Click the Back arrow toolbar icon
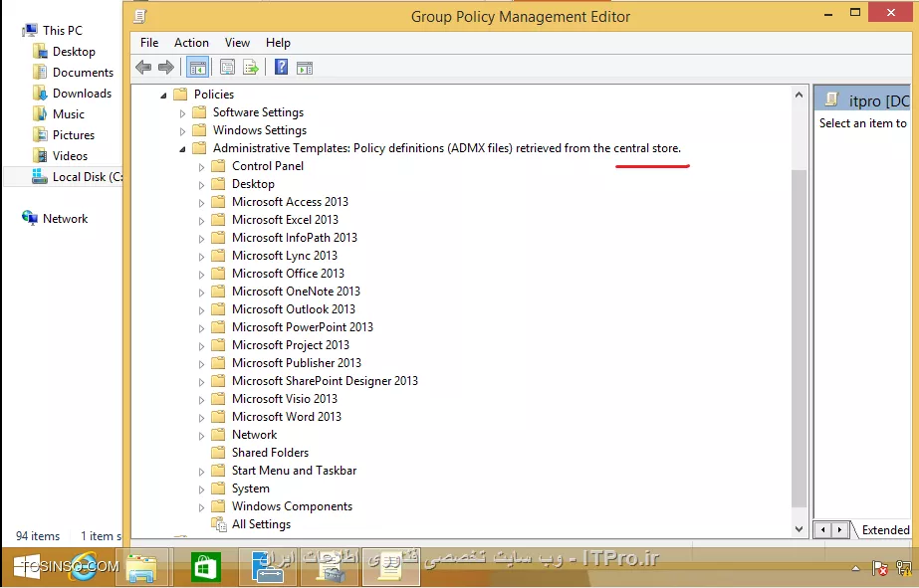 click(x=143, y=68)
